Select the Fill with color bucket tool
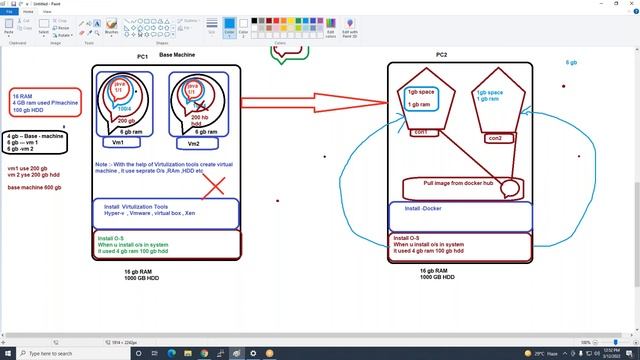The image size is (640, 360). (x=89, y=24)
